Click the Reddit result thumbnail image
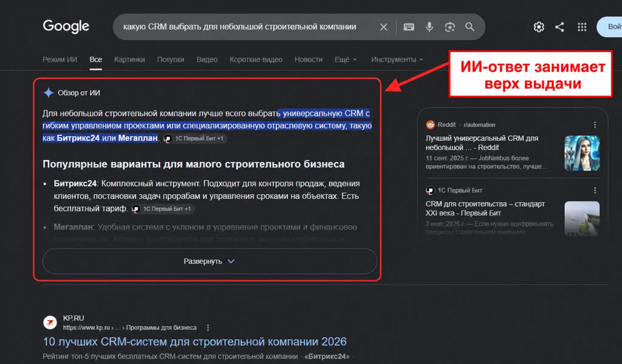The image size is (622, 364). (x=582, y=153)
